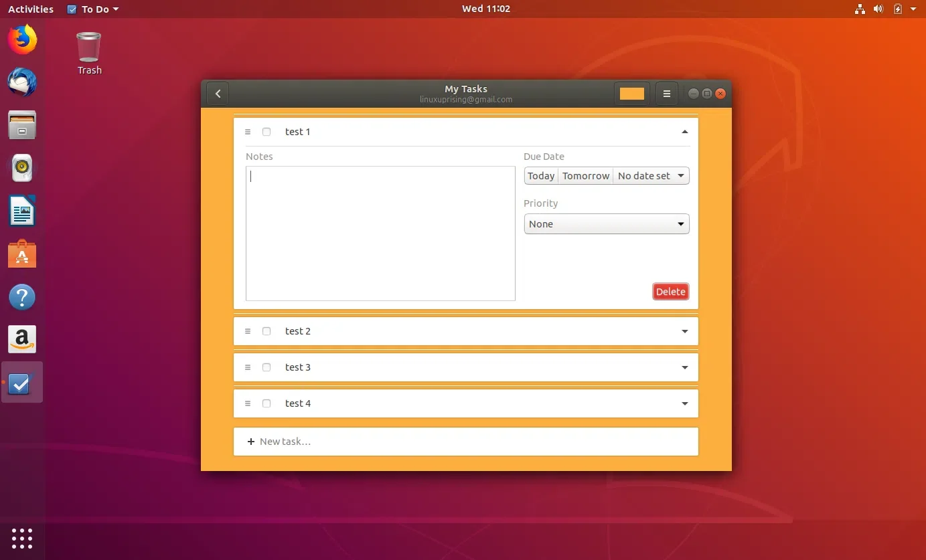Screen dimensions: 926x560
Task: Grab the drag handle of test 3
Action: coord(248,367)
